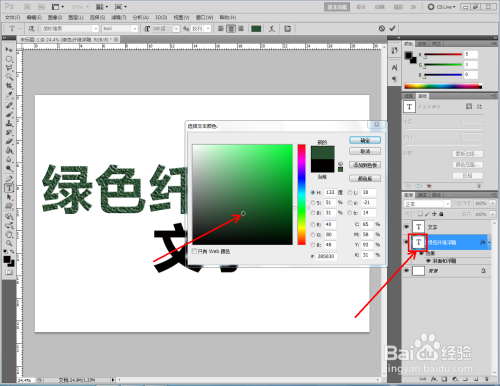Hide the 文字 layer with eye icon

pos(406,227)
